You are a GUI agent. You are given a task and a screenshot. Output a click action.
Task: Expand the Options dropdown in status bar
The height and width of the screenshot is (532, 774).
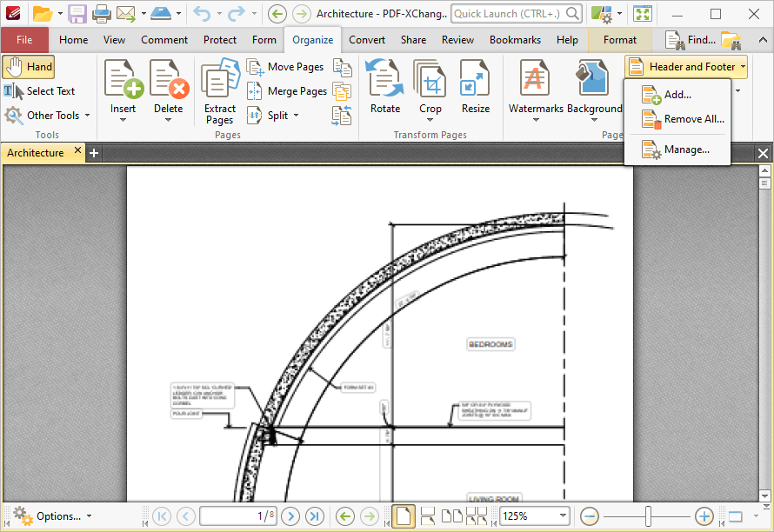[x=90, y=516]
